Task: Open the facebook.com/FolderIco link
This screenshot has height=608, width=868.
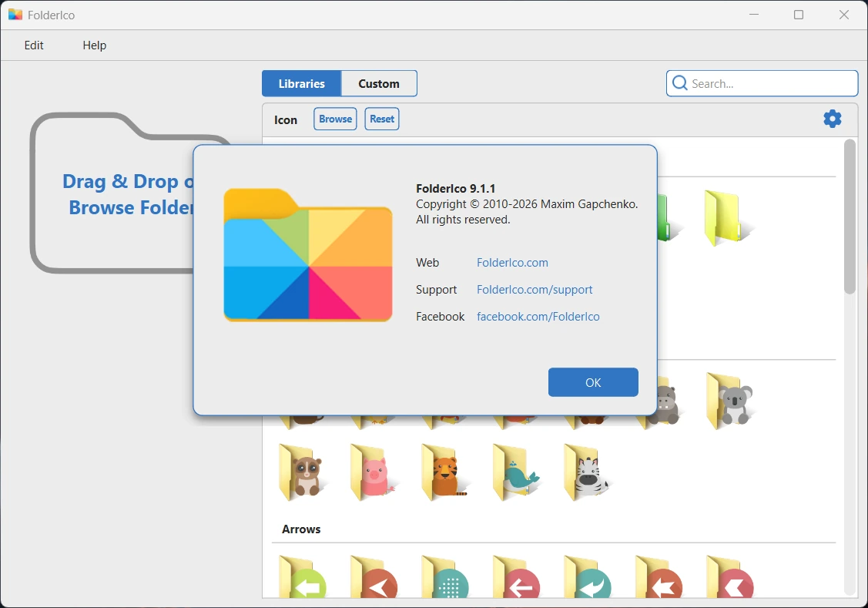Action: click(538, 317)
